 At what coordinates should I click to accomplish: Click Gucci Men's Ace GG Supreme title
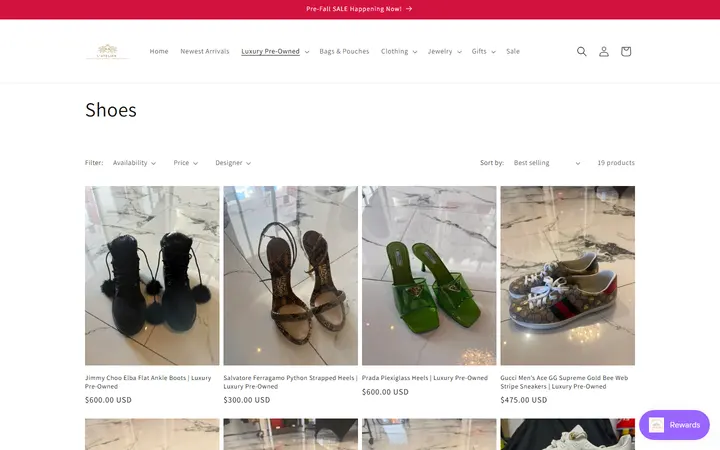click(x=564, y=382)
